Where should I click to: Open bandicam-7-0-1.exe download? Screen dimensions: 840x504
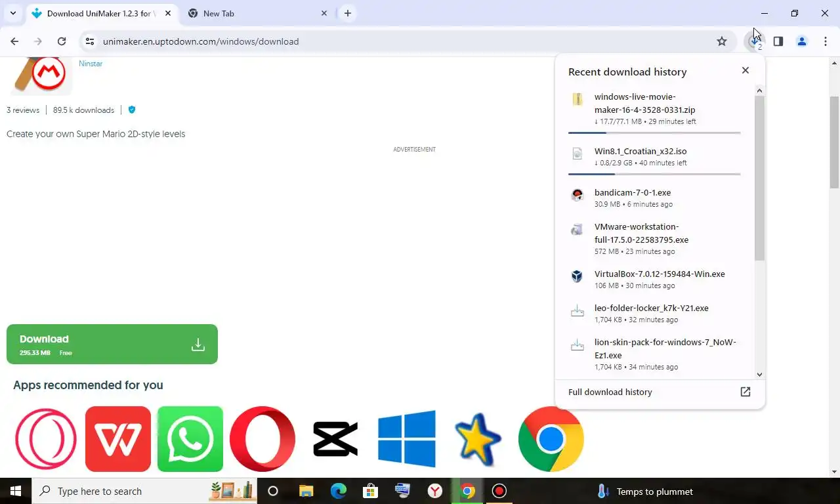click(654, 198)
